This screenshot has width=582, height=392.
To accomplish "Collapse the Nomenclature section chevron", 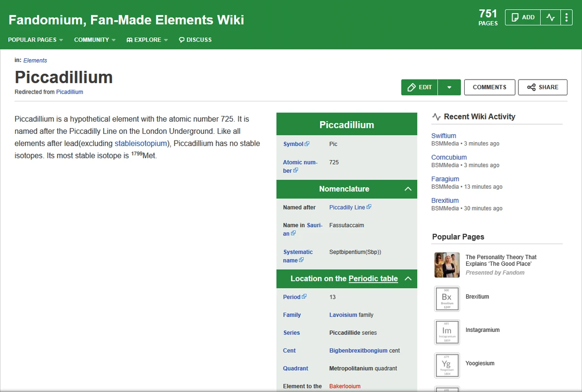I will [x=409, y=189].
